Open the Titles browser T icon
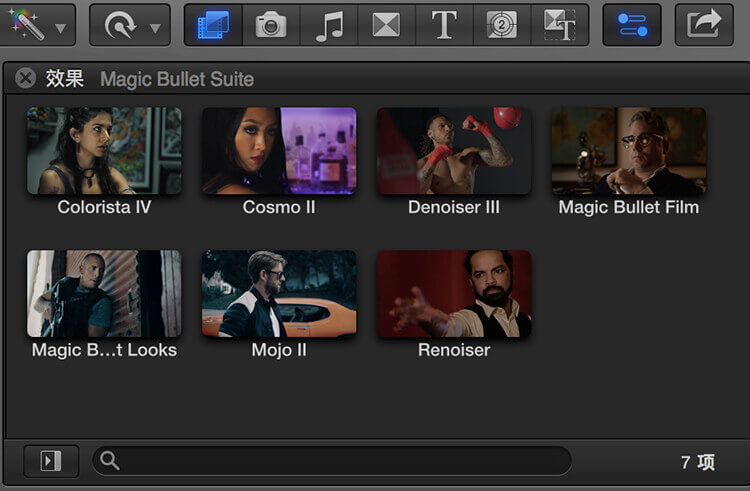This screenshot has width=750, height=491. (x=444, y=25)
